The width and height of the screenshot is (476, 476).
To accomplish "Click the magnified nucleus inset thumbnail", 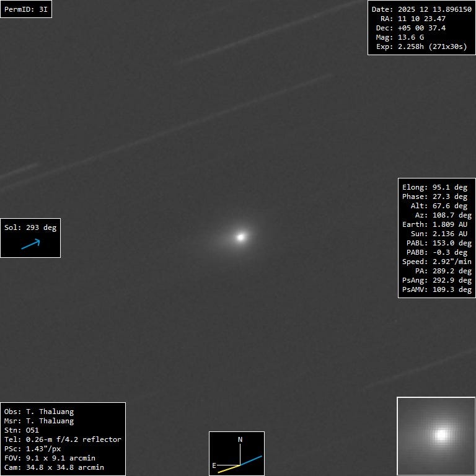I will (436, 436).
